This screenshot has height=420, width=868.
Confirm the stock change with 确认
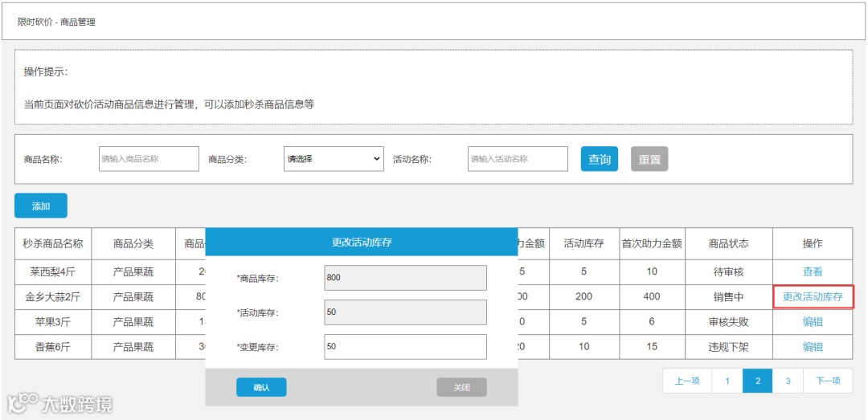click(261, 387)
